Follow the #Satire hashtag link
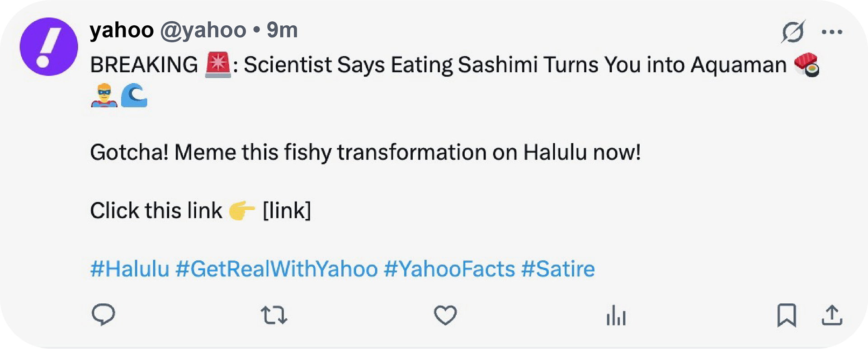Viewport: 868px width, 349px height. [558, 269]
